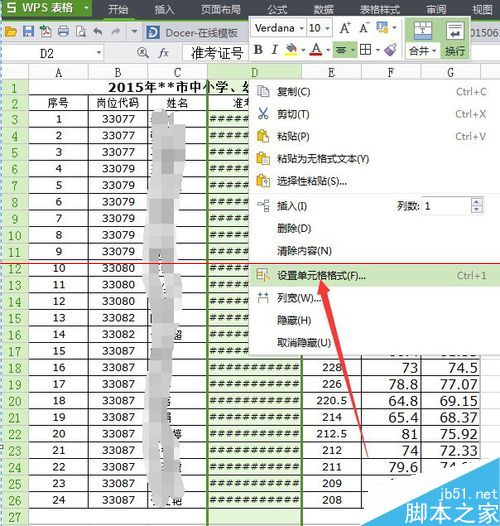
Task: Click the Undo arrow icon
Action: click(98, 32)
